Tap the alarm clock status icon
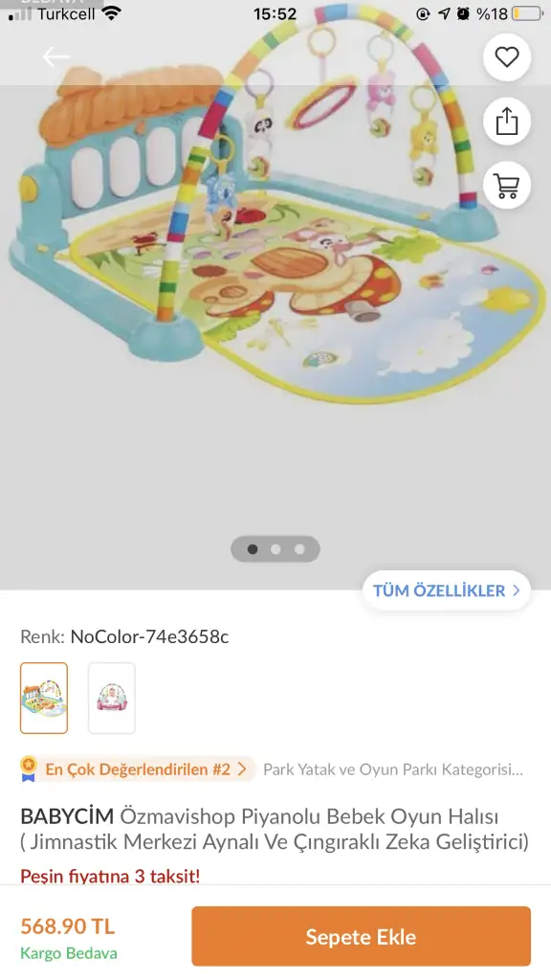 click(x=463, y=13)
